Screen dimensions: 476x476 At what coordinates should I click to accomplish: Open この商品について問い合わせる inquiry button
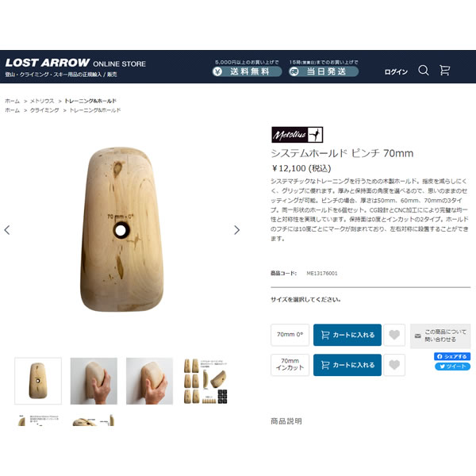click(440, 336)
